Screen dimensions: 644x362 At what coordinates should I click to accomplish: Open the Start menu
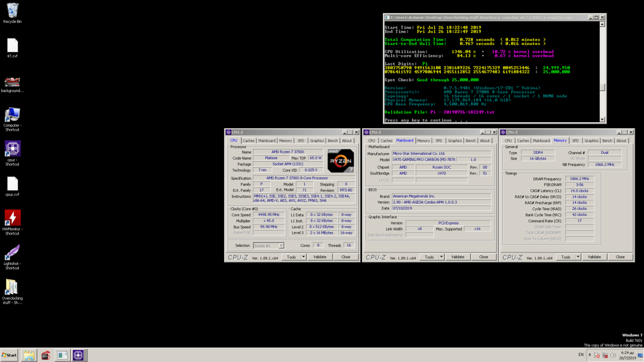9,355
